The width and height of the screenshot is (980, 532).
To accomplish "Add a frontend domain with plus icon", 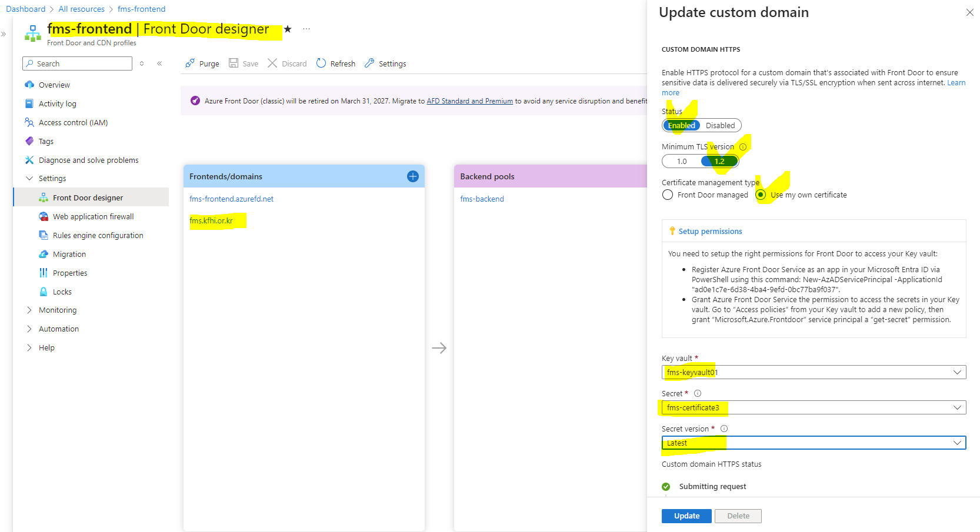I will tap(413, 176).
